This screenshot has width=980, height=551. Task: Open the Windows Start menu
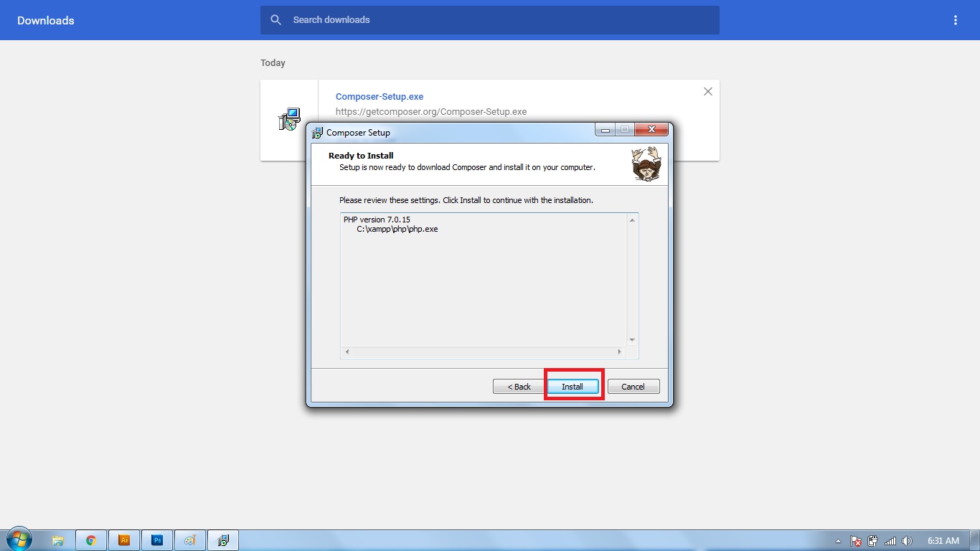tap(19, 540)
